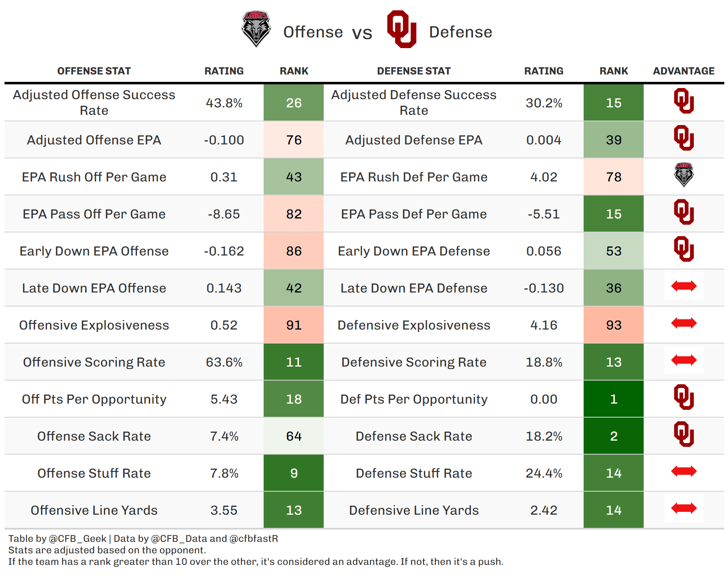Click dark green rank 1 cell

pos(613,399)
